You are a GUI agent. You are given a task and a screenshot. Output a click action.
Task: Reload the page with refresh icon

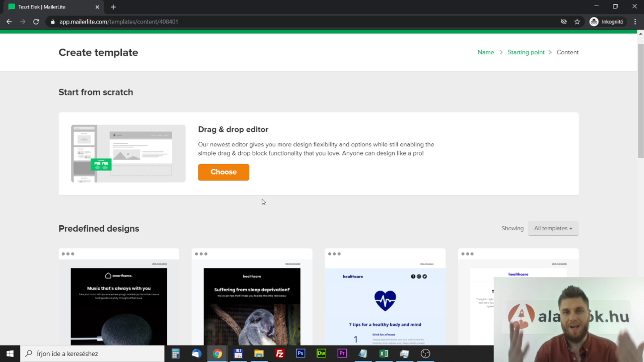click(36, 22)
